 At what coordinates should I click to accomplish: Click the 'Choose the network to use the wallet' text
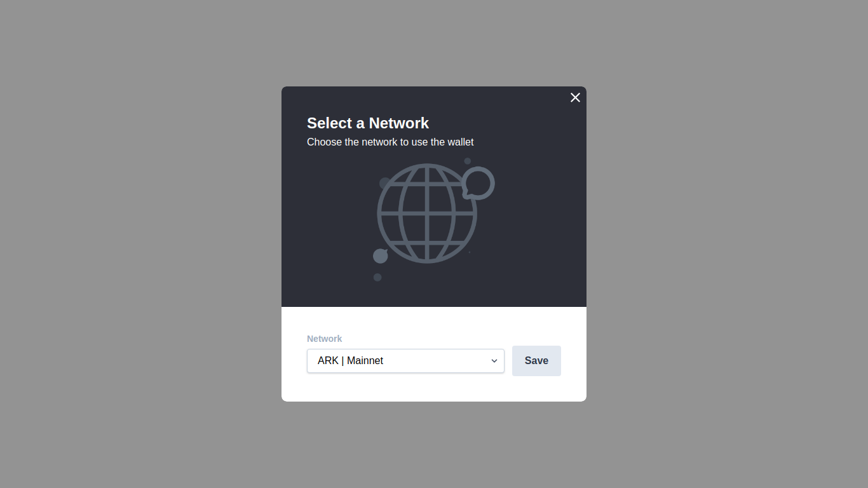(x=390, y=142)
